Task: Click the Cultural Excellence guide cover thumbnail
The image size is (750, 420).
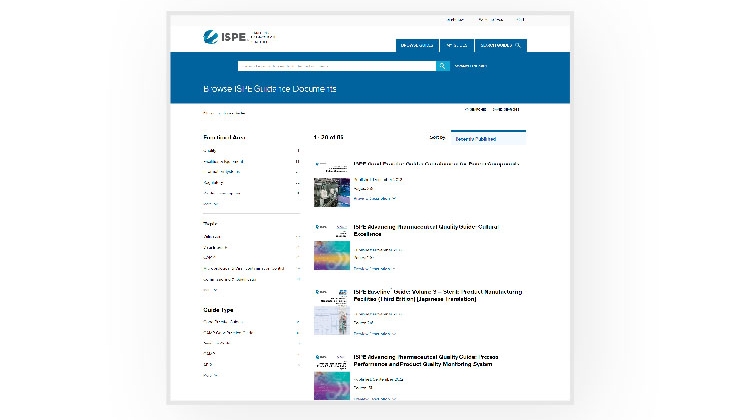Action: [332, 247]
